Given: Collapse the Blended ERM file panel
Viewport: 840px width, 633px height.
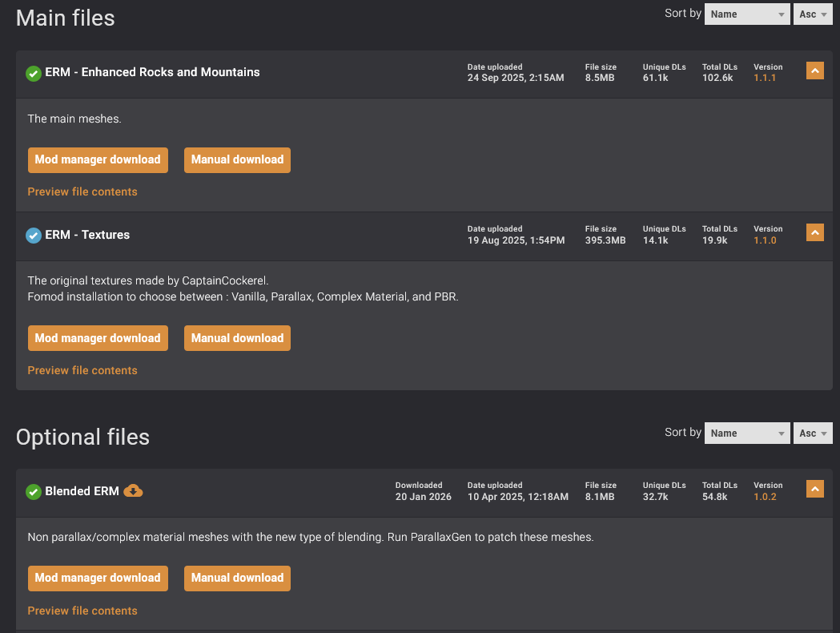Looking at the screenshot, I should coord(815,489).
